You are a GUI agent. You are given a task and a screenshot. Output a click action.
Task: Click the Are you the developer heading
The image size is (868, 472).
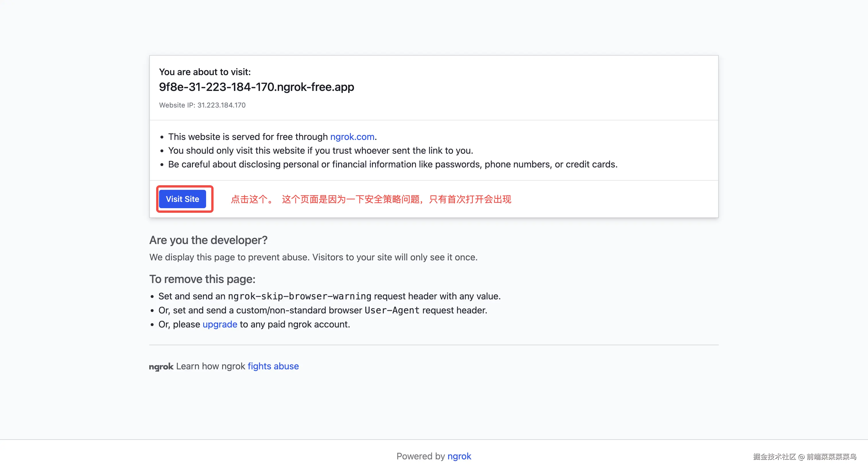(x=208, y=240)
